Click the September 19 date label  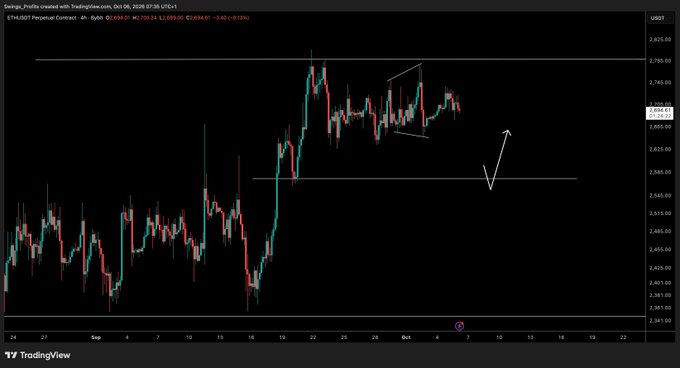click(x=282, y=337)
